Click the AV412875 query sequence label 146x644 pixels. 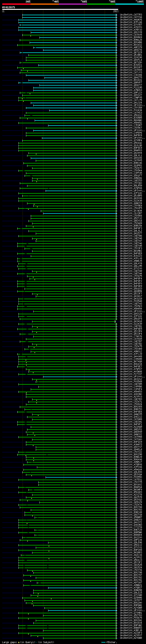(8, 7)
